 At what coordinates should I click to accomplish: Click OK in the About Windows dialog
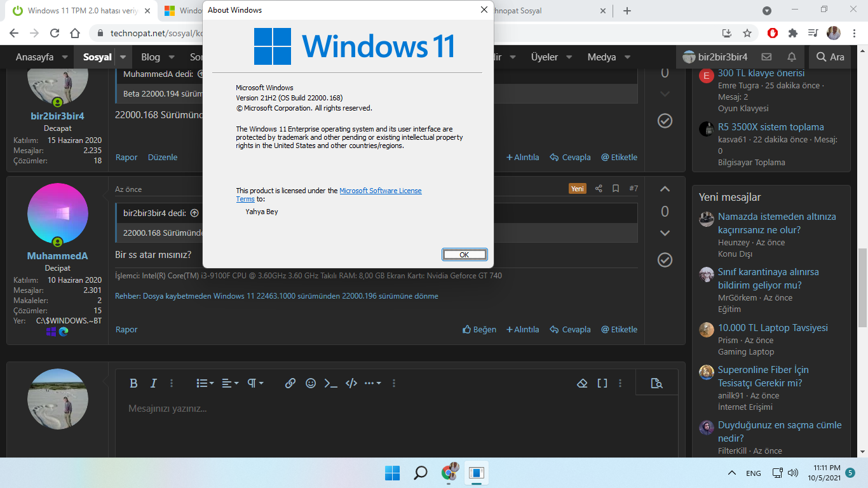click(x=465, y=254)
